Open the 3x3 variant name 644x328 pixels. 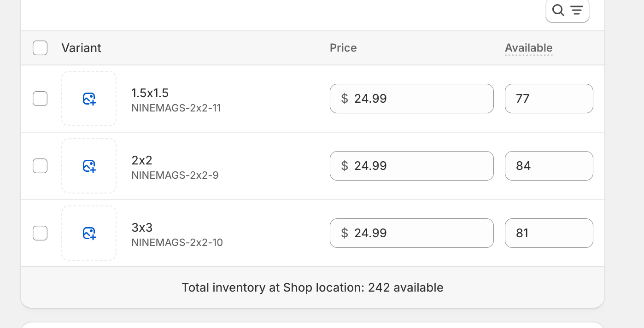(x=142, y=228)
